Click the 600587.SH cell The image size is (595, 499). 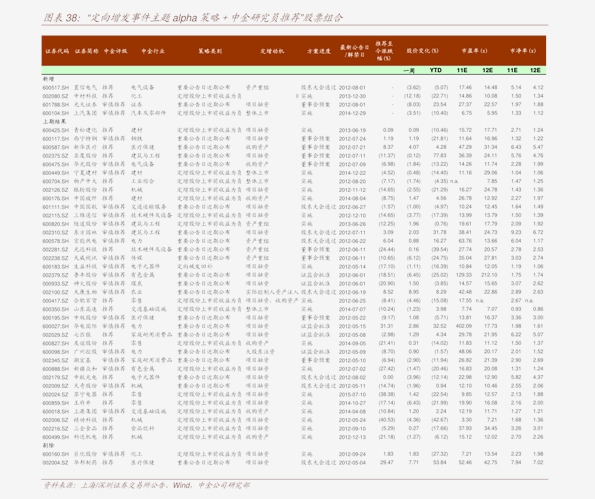coord(56,147)
